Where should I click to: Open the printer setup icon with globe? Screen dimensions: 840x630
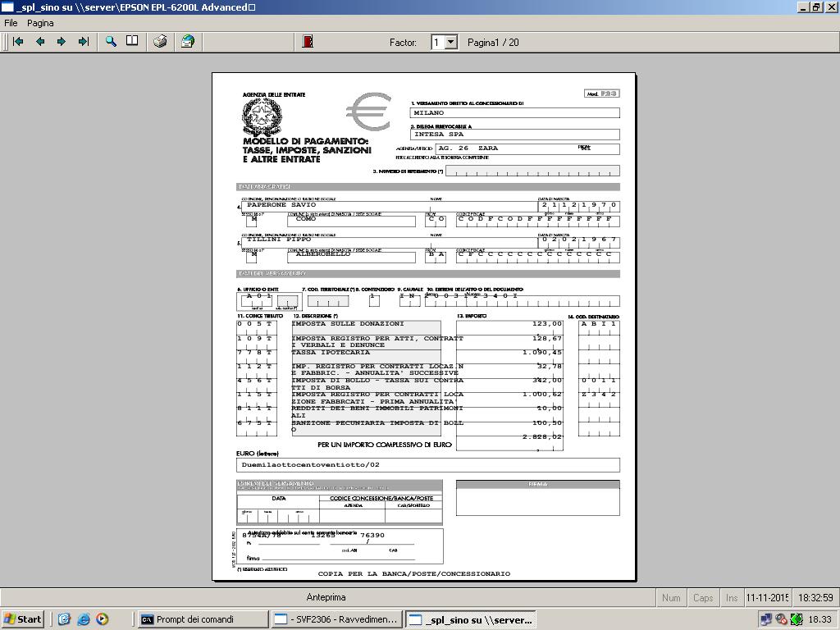click(188, 42)
